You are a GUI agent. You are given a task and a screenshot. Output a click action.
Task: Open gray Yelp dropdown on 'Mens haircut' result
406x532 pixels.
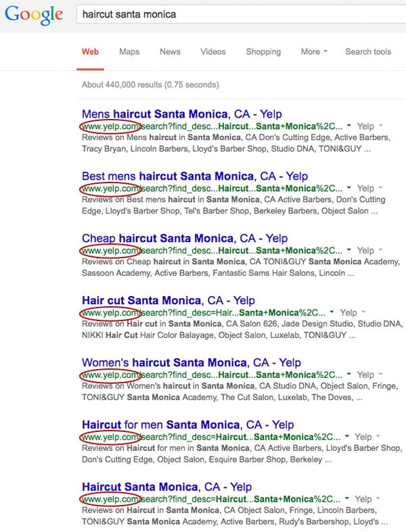point(369,126)
